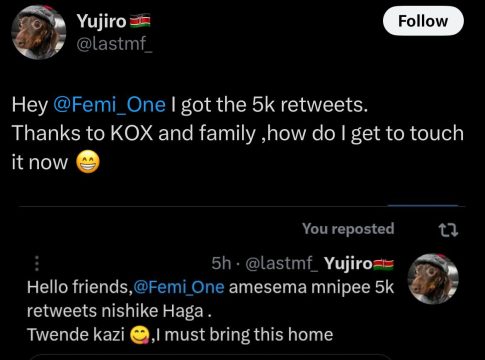The height and width of the screenshot is (360, 485).
Task: Click the 'You reposted' label
Action: (x=348, y=229)
